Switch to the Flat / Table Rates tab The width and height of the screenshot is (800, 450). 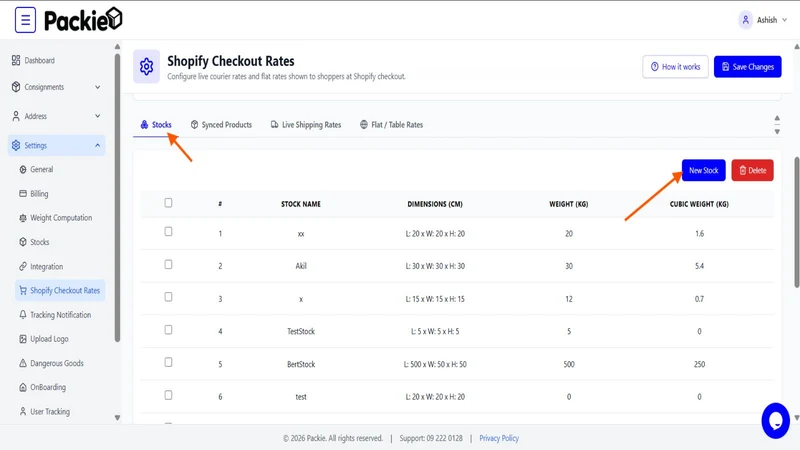tap(391, 124)
